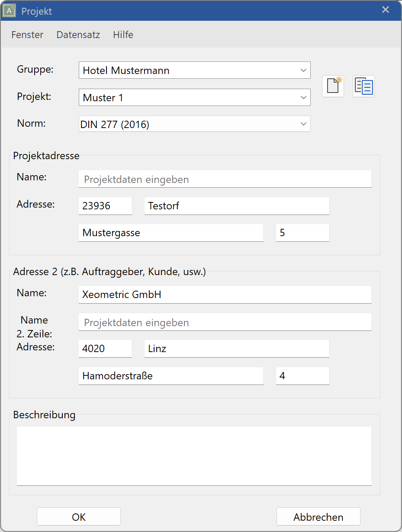The height and width of the screenshot is (532, 402).
Task: Confirm the dialog with OK
Action: tap(78, 516)
